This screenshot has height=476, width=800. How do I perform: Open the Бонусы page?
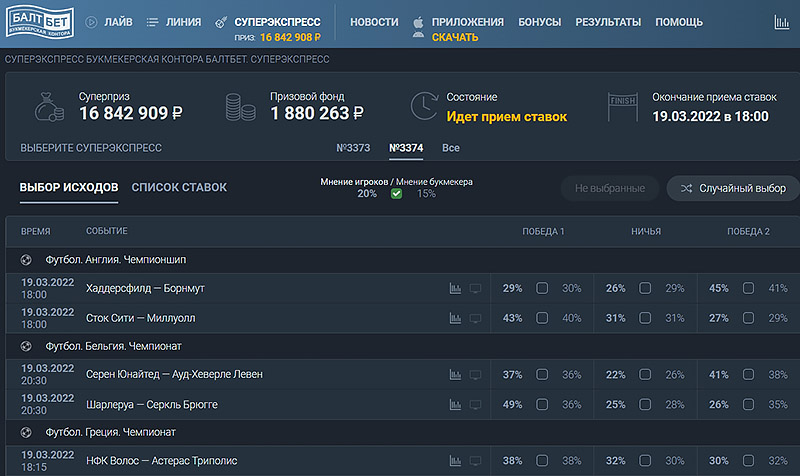click(540, 22)
